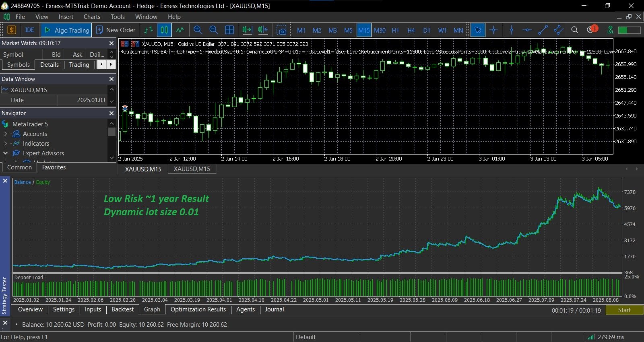Switch to Market Watch Details tab

[50, 65]
